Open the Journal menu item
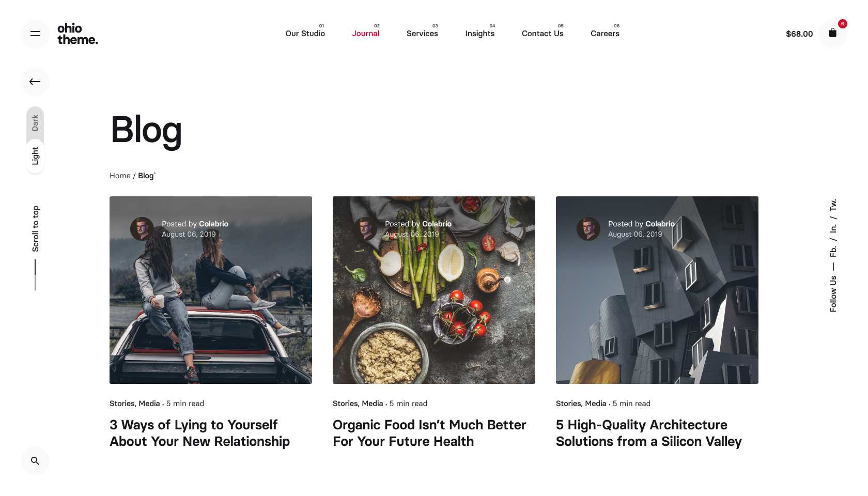The height and width of the screenshot is (496, 868). [x=366, y=33]
